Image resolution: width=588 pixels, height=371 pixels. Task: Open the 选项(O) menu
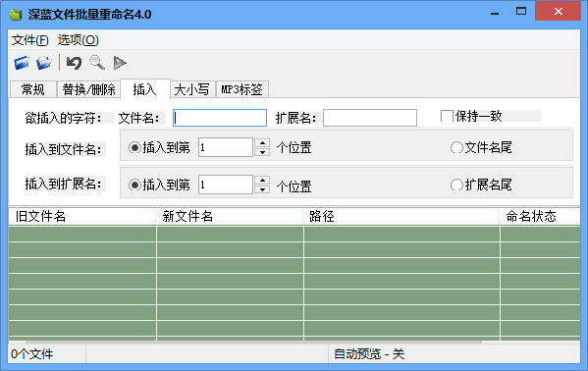(x=78, y=40)
